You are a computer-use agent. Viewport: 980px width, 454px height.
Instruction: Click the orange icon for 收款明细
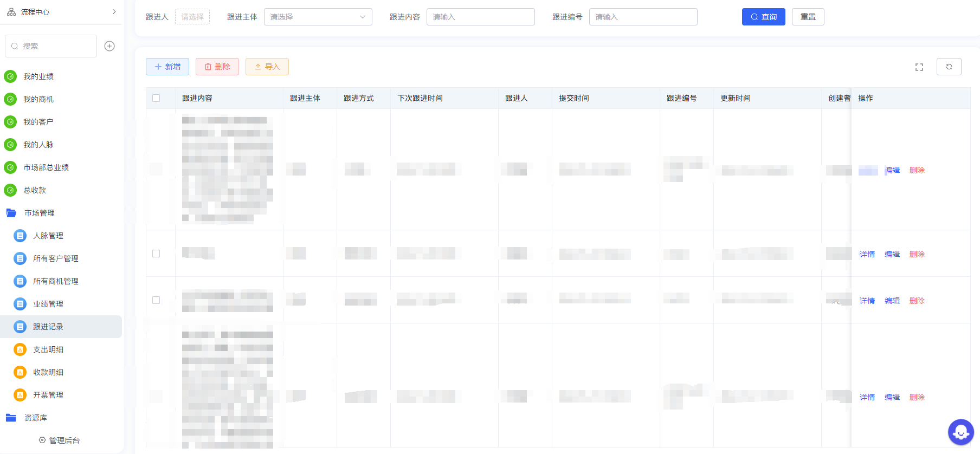[x=20, y=372]
